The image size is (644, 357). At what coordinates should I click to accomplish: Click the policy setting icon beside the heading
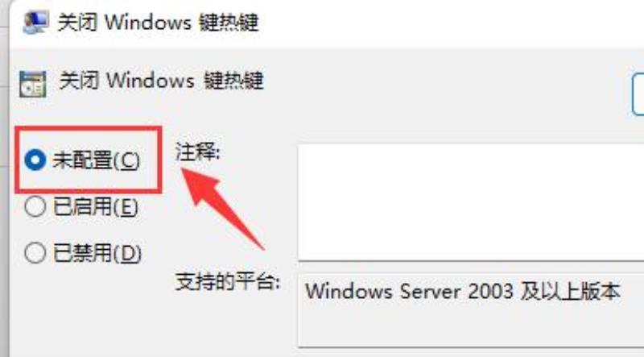[x=32, y=84]
